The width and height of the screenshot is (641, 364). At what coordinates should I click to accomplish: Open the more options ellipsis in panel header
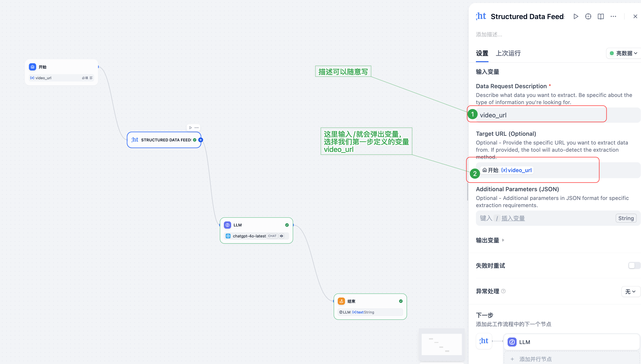613,17
